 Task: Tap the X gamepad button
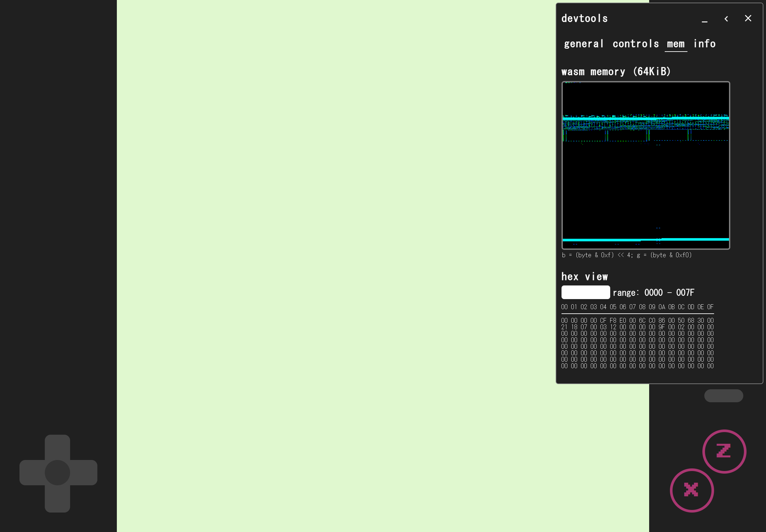692,490
